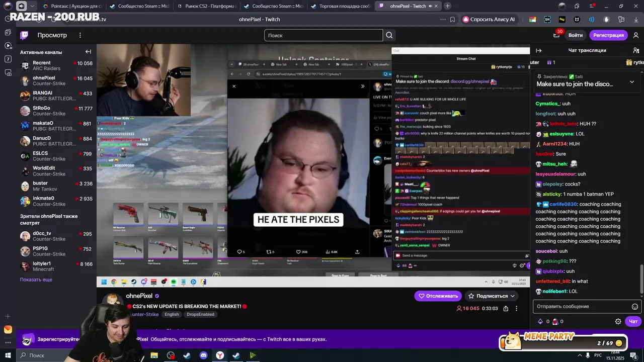Open a new browser tab

pyautogui.click(x=448, y=6)
